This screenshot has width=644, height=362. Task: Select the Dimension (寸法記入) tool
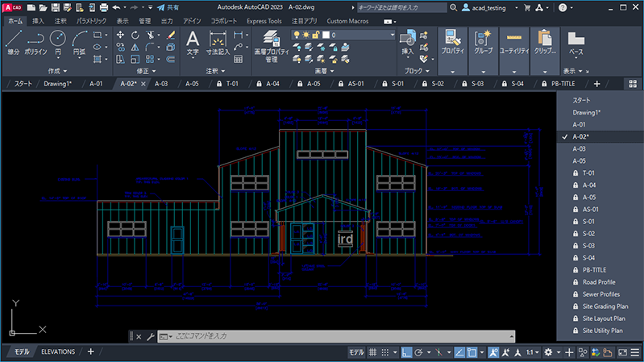(218, 44)
